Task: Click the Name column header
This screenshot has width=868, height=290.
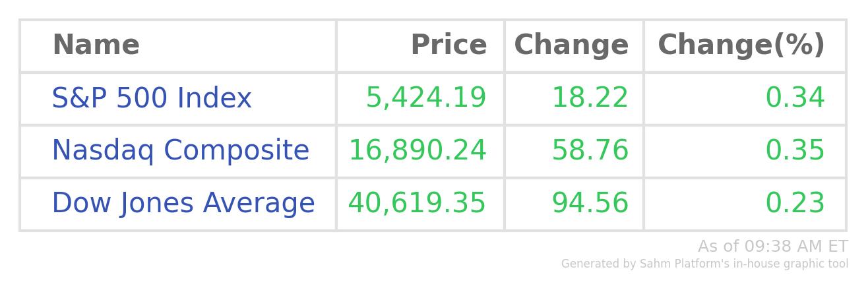Action: [x=96, y=45]
